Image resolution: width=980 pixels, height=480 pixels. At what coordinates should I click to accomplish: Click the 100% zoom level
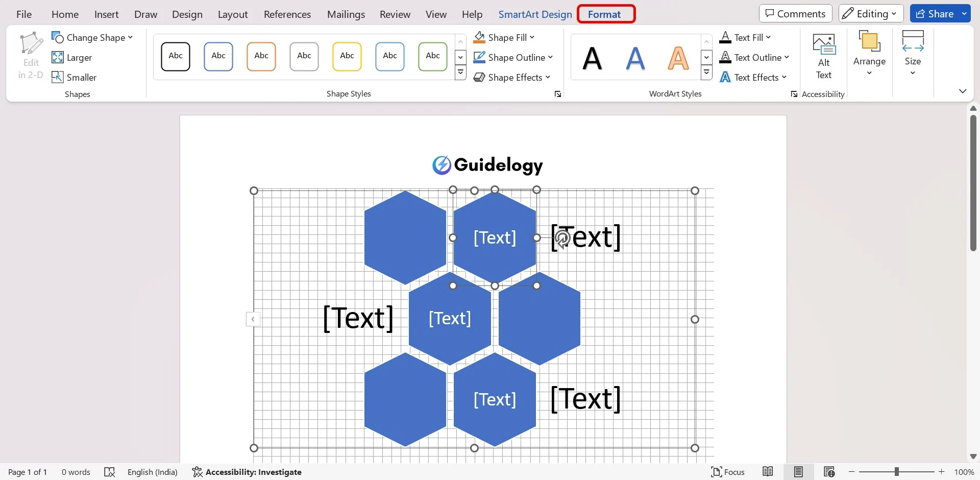point(964,472)
